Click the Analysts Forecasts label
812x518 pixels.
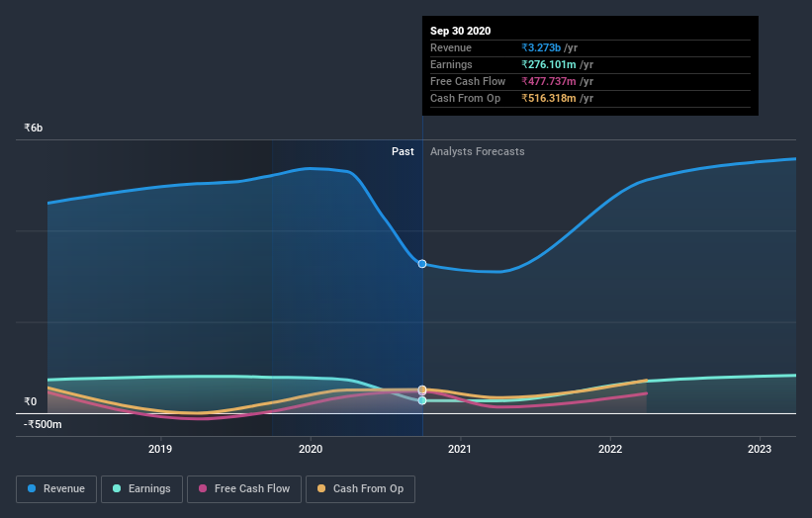pyautogui.click(x=477, y=151)
